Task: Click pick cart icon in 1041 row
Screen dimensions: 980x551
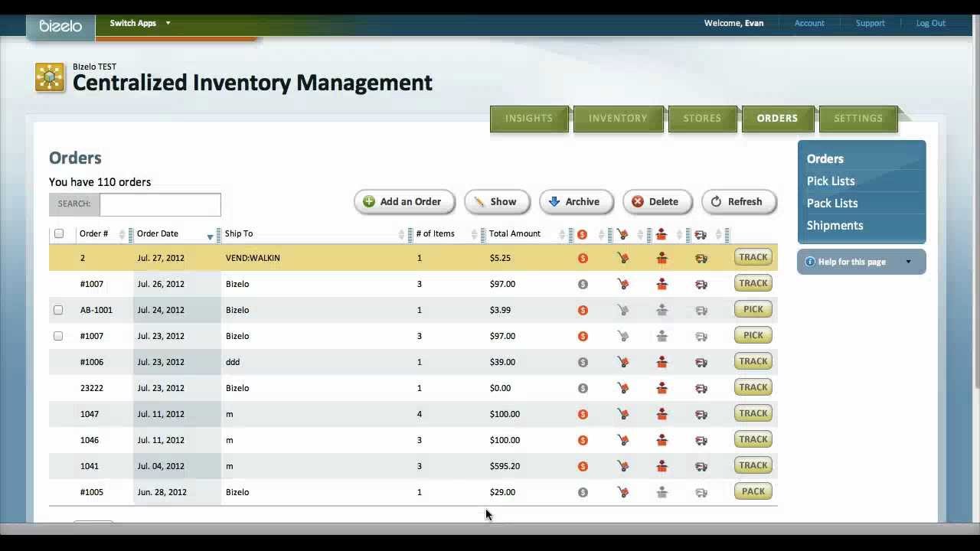Action: [622, 467]
